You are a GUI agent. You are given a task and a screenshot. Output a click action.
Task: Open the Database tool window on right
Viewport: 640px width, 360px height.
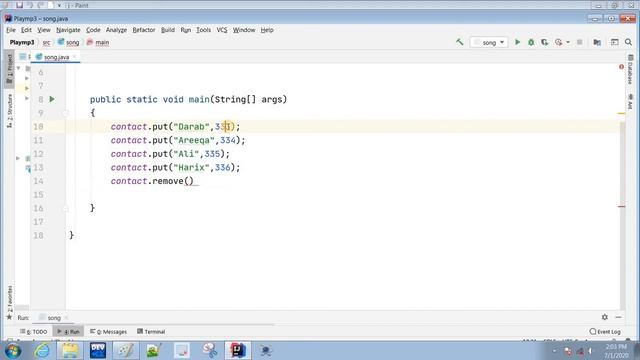coord(631,69)
